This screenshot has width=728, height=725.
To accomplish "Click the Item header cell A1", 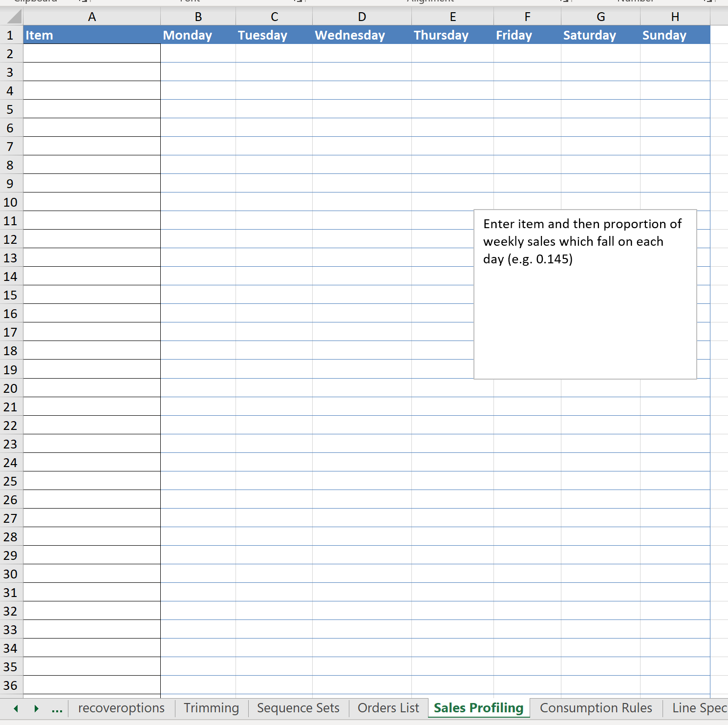I will [92, 35].
